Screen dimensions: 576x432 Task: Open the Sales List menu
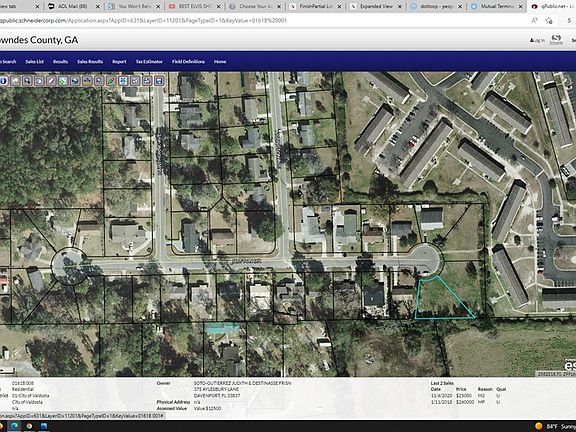pyautogui.click(x=35, y=61)
